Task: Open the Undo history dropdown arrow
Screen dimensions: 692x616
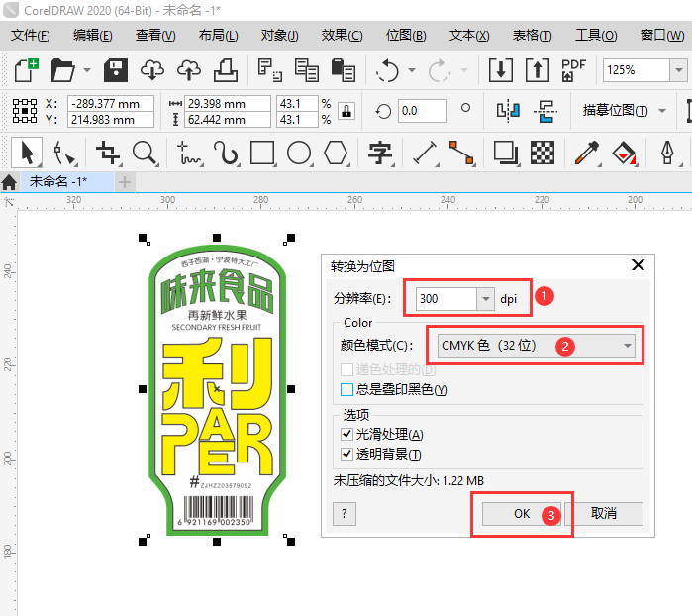Action: pyautogui.click(x=412, y=70)
